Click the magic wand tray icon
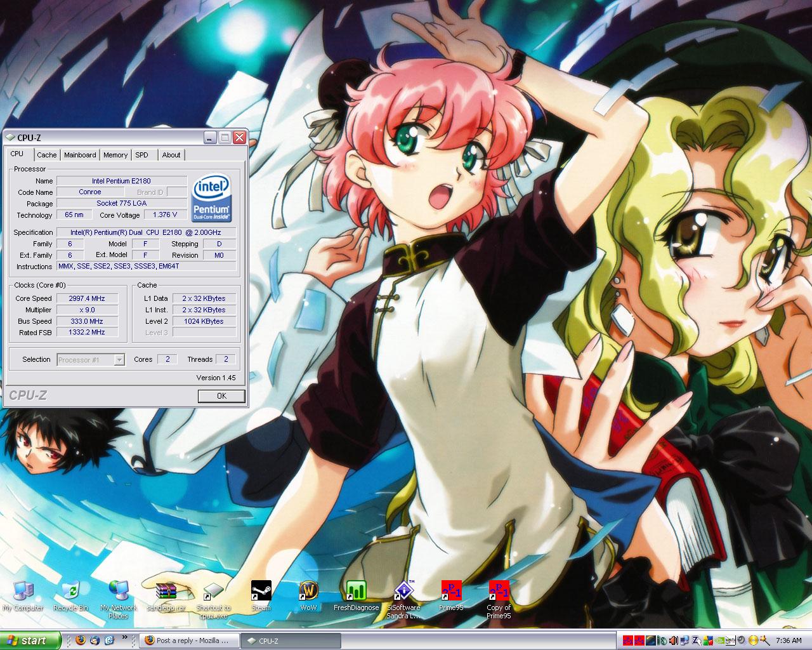Viewport: 812px width, 650px height. (x=764, y=640)
